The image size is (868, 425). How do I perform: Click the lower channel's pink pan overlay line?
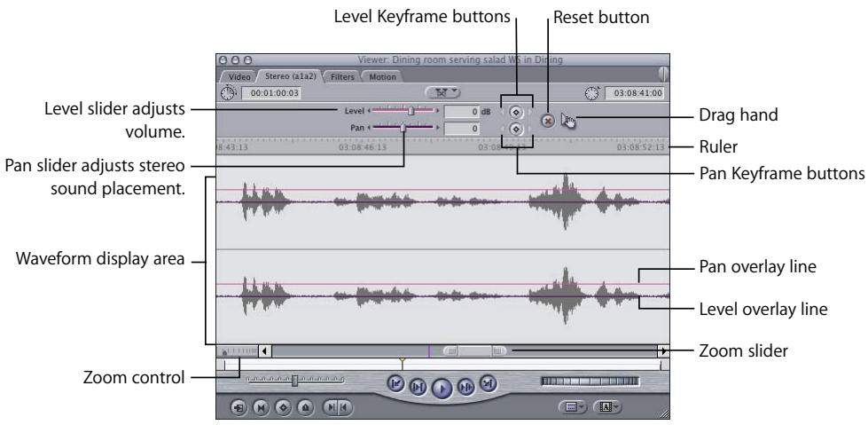[442, 284]
